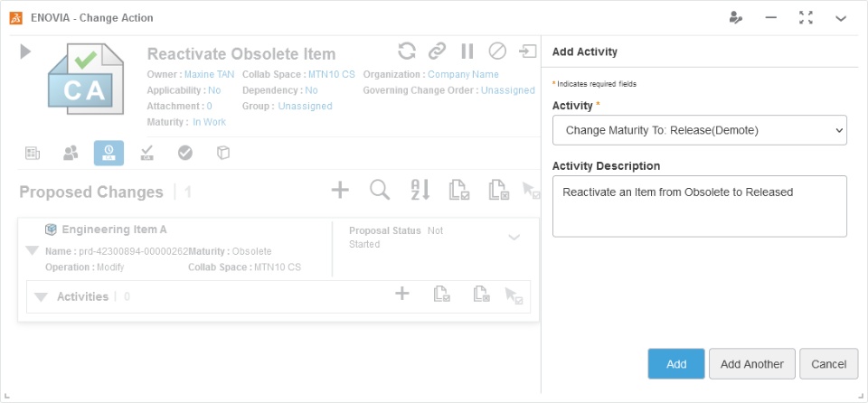Sort proposed changes with A-Z icon
The height and width of the screenshot is (403, 868).
pos(420,190)
